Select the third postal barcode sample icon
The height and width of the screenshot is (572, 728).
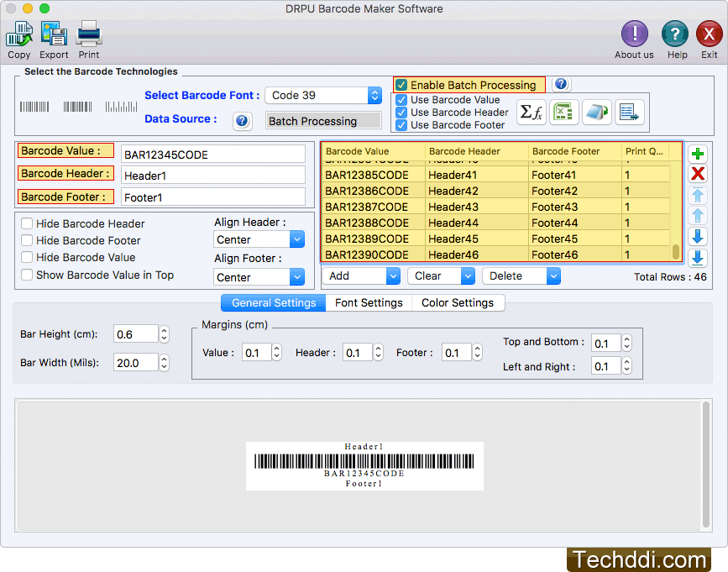point(121,107)
